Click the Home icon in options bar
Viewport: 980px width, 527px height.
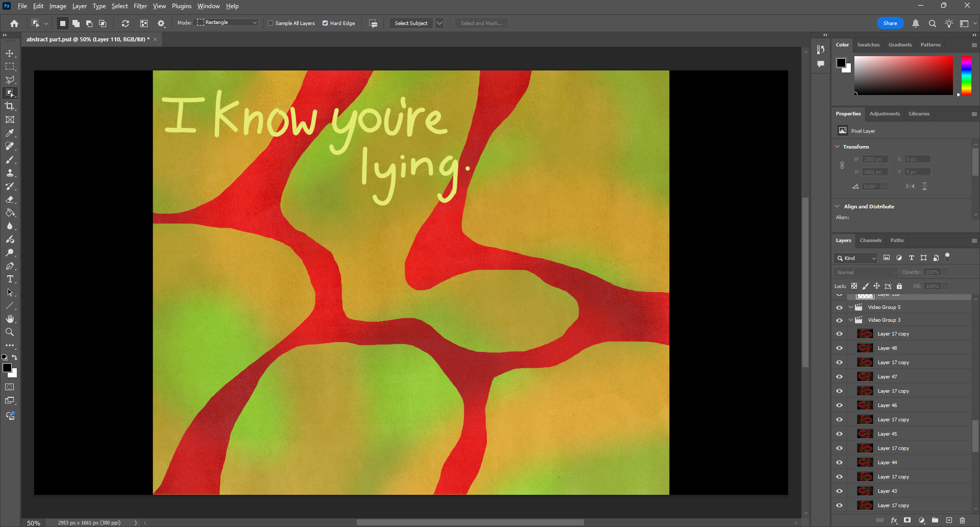coord(14,23)
